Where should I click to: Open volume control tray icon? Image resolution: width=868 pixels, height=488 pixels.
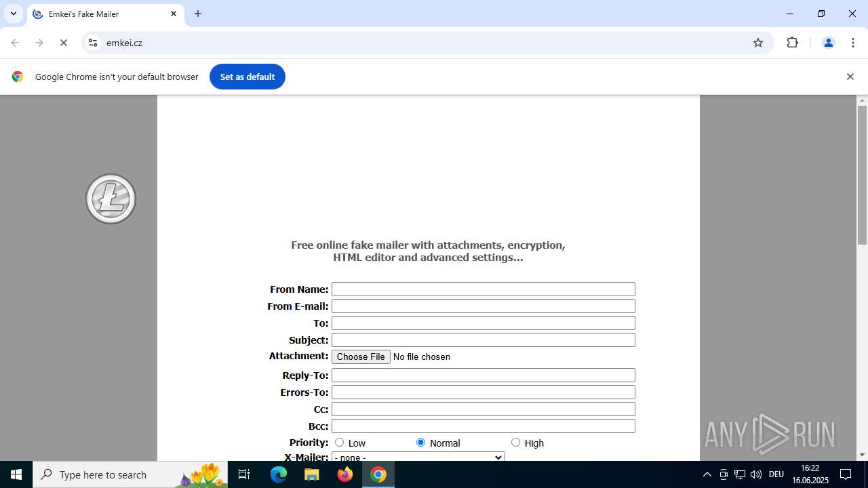coord(756,474)
